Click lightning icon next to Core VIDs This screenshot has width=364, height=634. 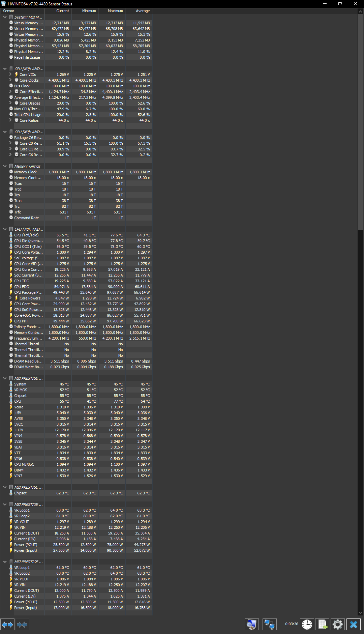[x=17, y=75]
